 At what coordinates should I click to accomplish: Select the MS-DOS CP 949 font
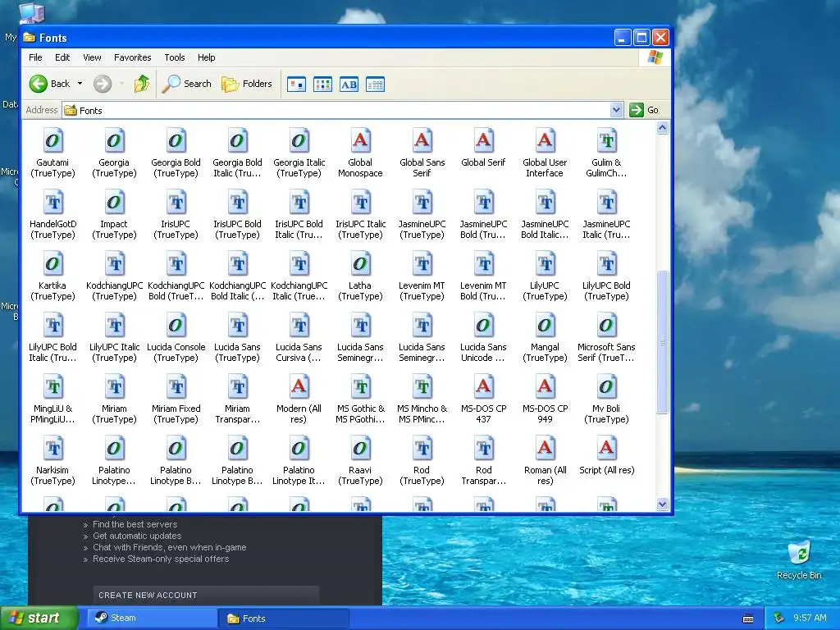pos(545,399)
